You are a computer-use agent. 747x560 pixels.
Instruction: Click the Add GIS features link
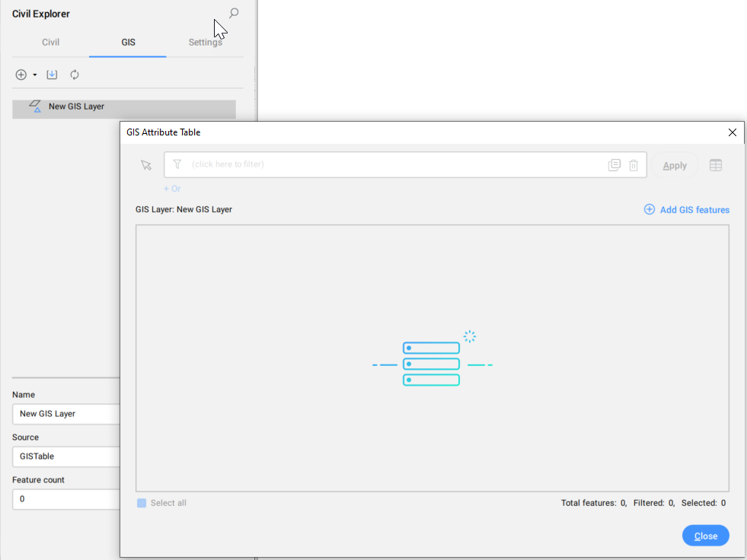[687, 210]
